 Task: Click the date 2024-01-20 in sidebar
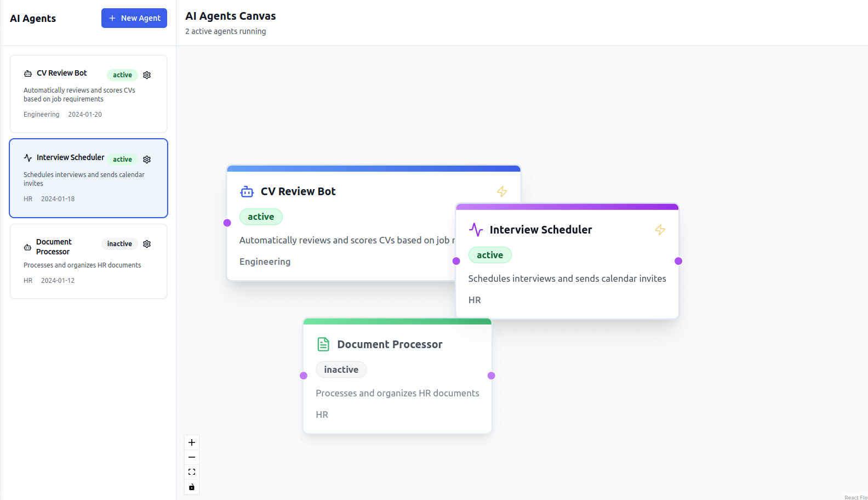point(85,115)
